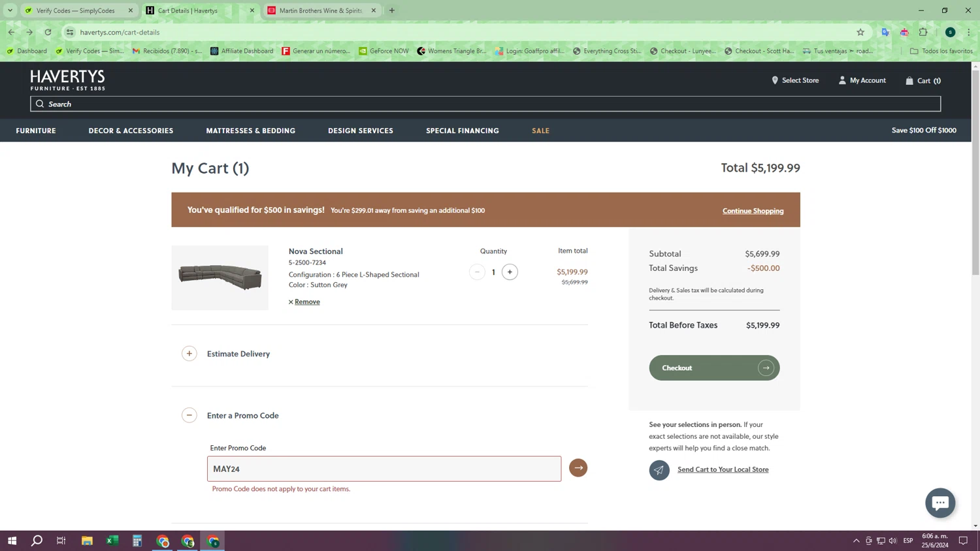The width and height of the screenshot is (980, 551).
Task: Click Continue Shopping link
Action: (x=753, y=211)
